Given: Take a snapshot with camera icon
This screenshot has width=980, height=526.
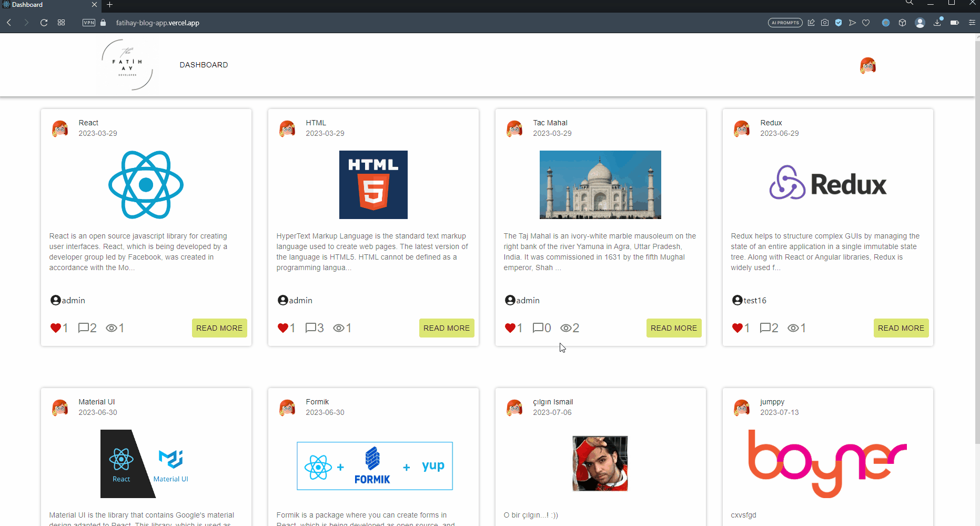Looking at the screenshot, I should 825,23.
